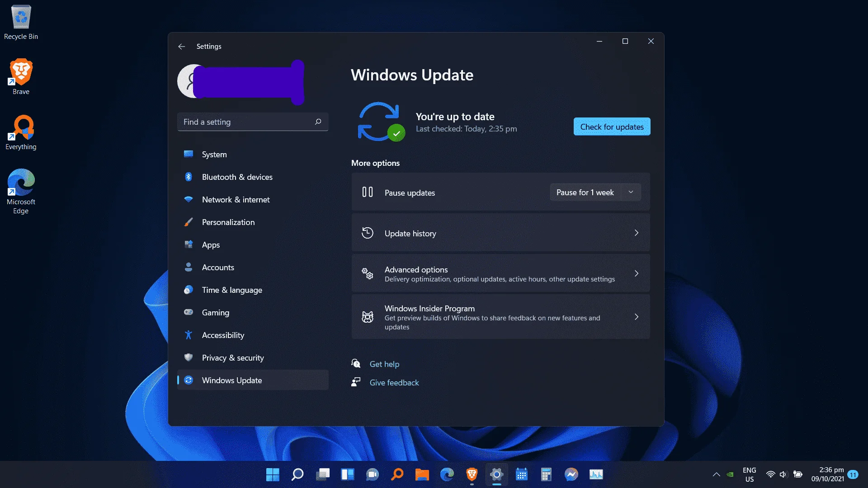Open Task View from the taskbar
The height and width of the screenshot is (488, 868).
pos(323,474)
